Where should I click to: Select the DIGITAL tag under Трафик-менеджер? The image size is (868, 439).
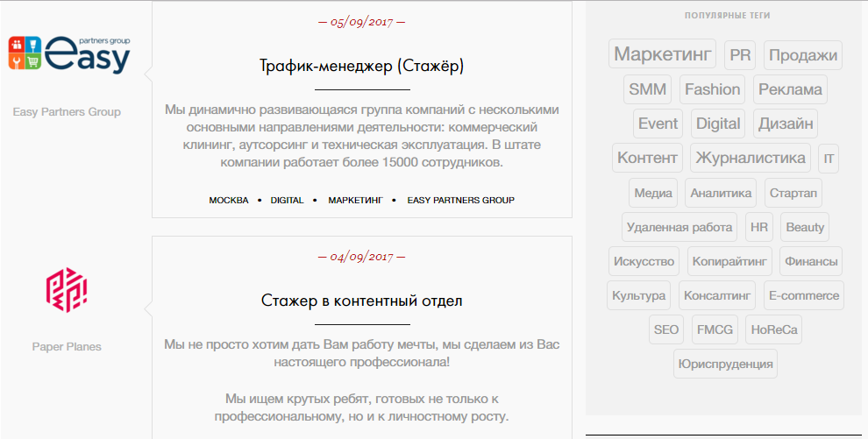(287, 200)
